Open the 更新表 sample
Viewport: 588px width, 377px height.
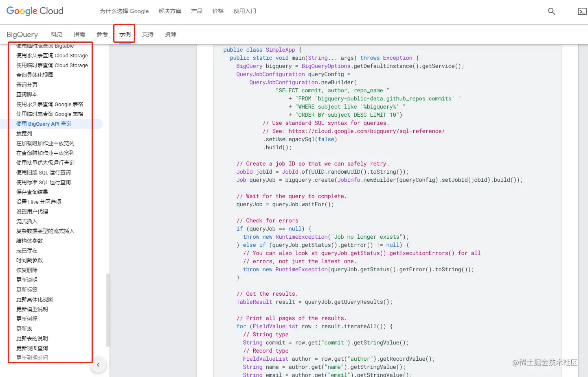pyautogui.click(x=24, y=329)
